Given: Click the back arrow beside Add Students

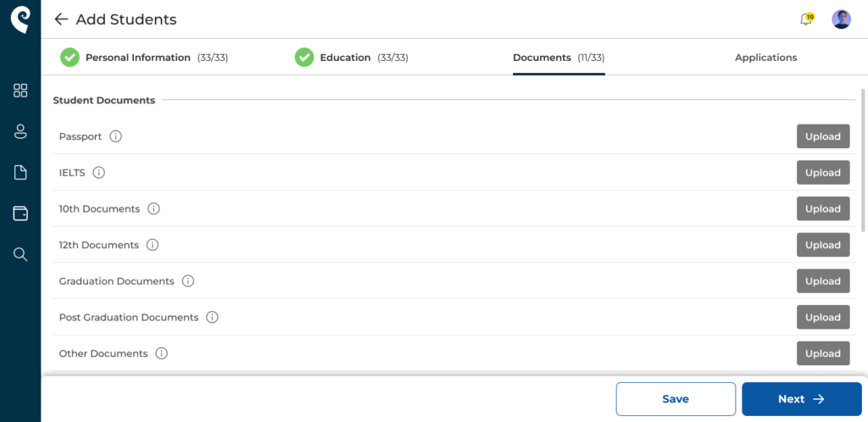Looking at the screenshot, I should [61, 19].
